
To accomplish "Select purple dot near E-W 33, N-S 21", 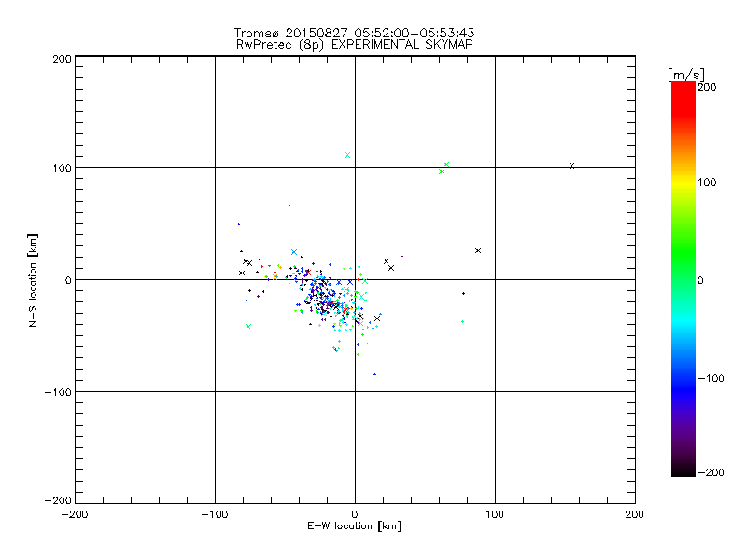I will coord(402,256).
